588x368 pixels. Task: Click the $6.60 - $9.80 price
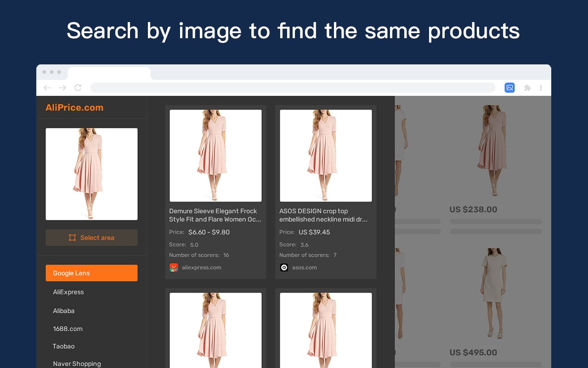(x=209, y=232)
